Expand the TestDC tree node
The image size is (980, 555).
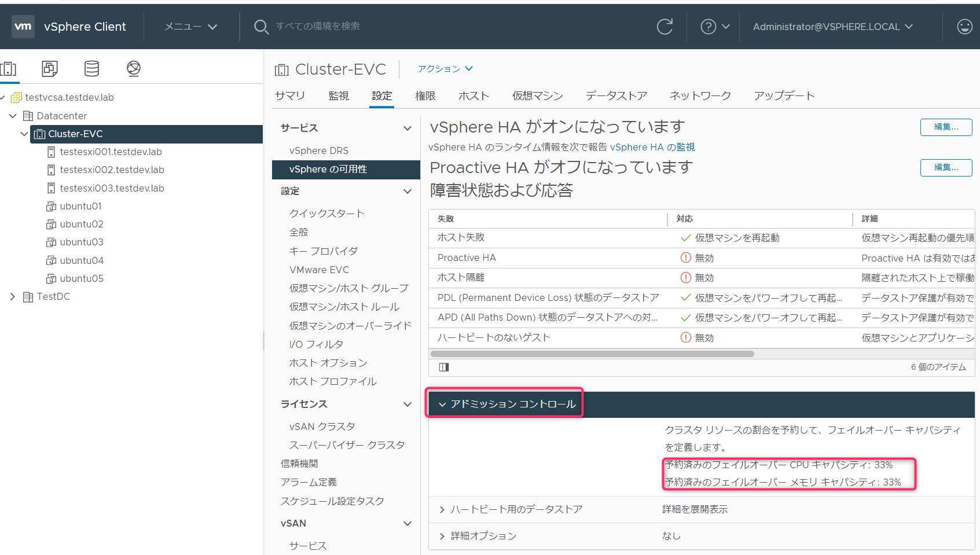(x=13, y=296)
